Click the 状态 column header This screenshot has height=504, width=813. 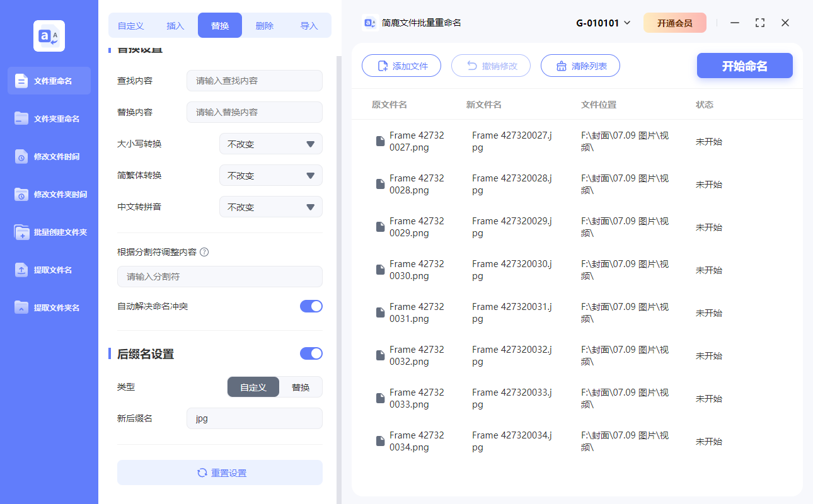pos(705,105)
